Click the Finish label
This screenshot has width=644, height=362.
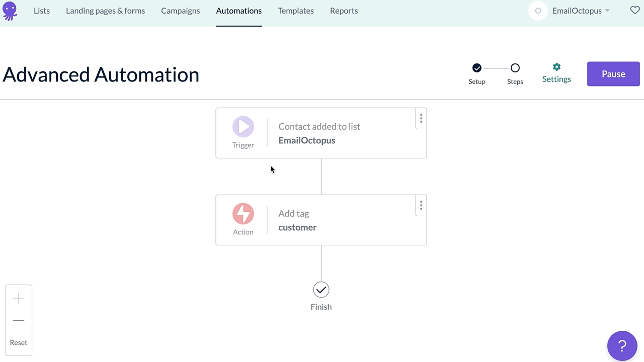(321, 307)
